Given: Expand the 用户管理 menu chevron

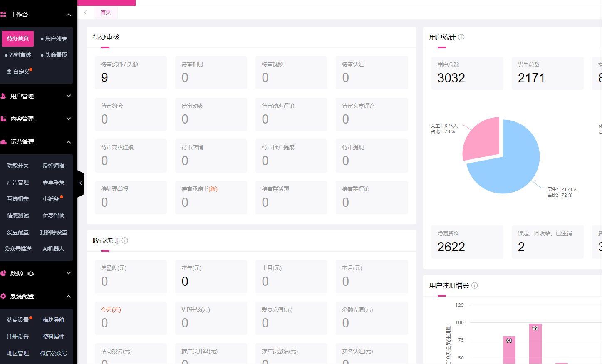Looking at the screenshot, I should coord(69,96).
